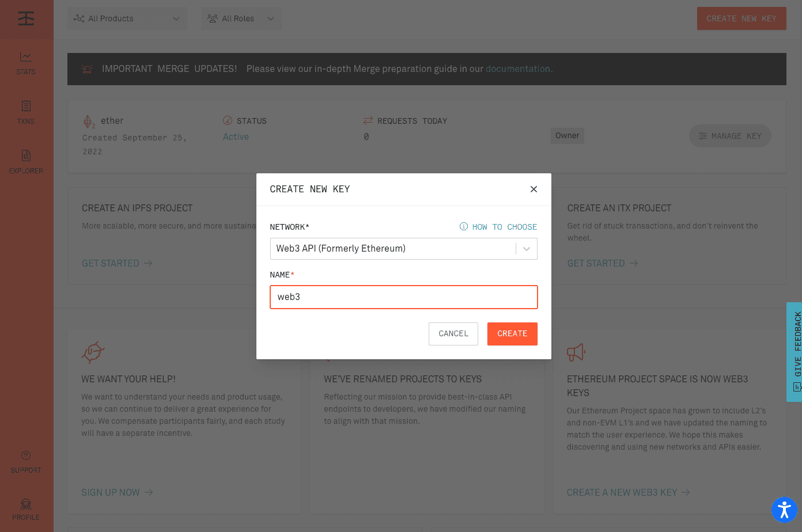Click the Create button in dialog
Screen dimensions: 802x532
(x=512, y=334)
